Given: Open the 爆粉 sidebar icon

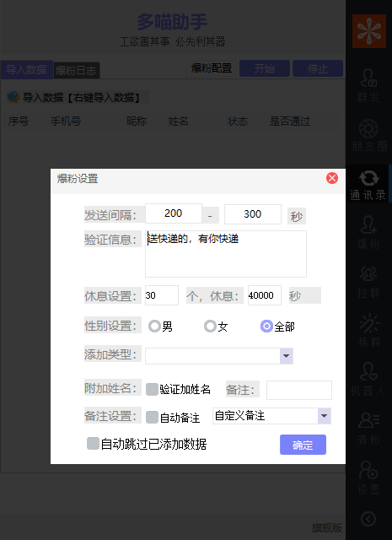Looking at the screenshot, I should click(368, 233).
